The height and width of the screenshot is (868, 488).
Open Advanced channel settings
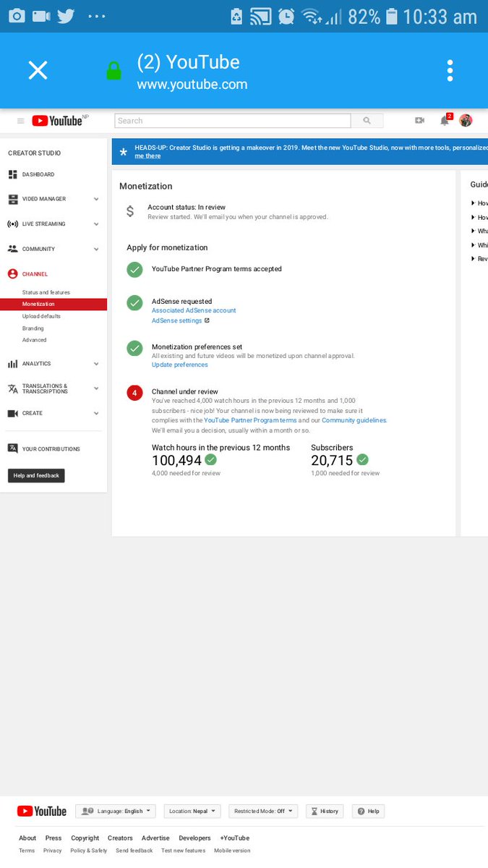[x=34, y=340]
